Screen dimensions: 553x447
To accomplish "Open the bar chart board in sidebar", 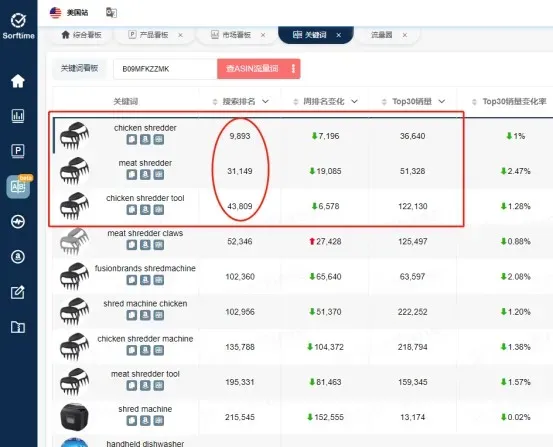I will [x=18, y=116].
